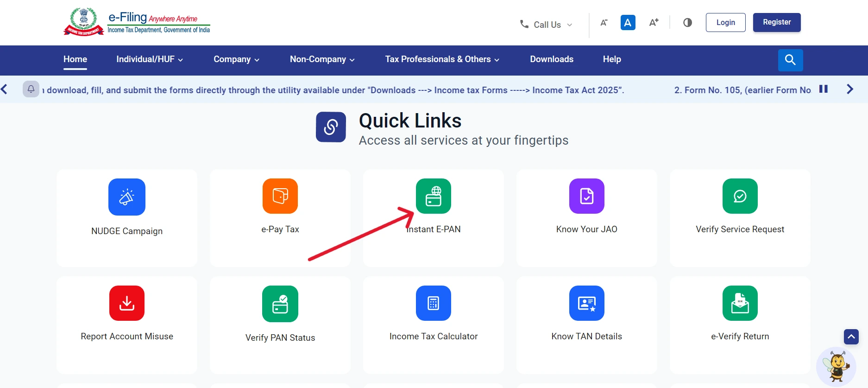Pause the scrolling news ticker
This screenshot has width=868, height=388.
pyautogui.click(x=823, y=89)
